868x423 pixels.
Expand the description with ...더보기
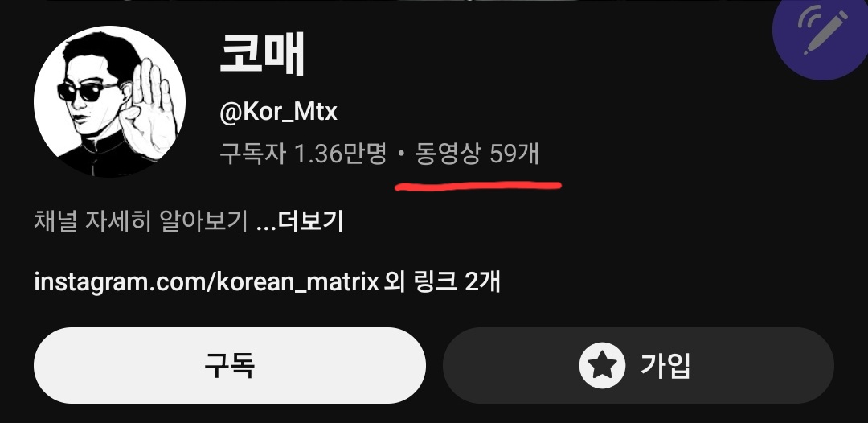[x=301, y=221]
